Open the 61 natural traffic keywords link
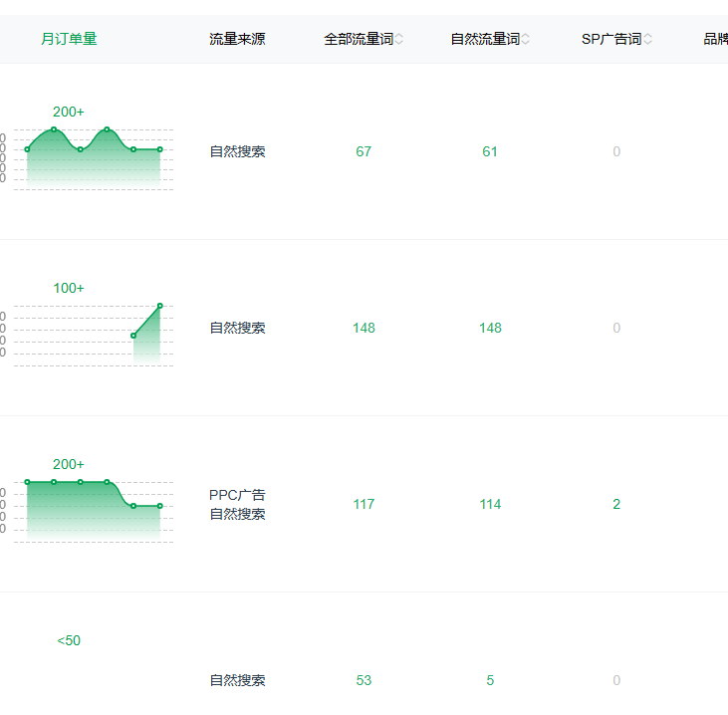728x715 pixels. point(490,151)
